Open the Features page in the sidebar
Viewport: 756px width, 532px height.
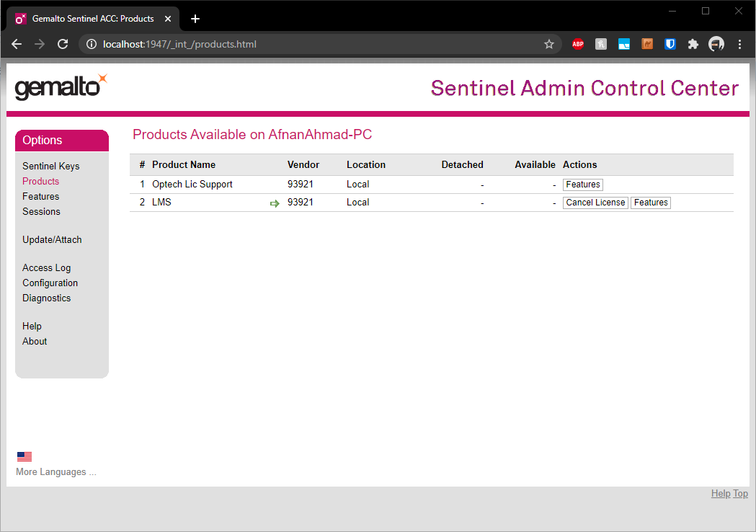pos(41,196)
